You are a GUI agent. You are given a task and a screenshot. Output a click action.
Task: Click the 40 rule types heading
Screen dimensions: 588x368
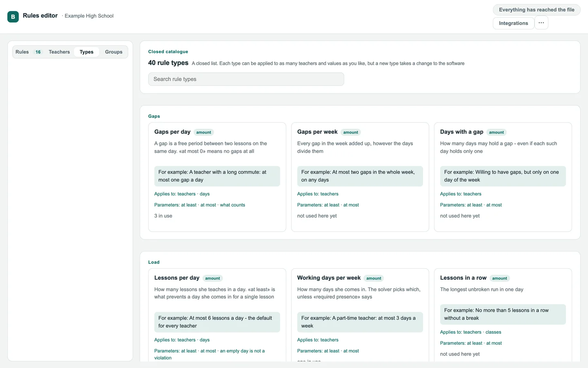click(168, 63)
